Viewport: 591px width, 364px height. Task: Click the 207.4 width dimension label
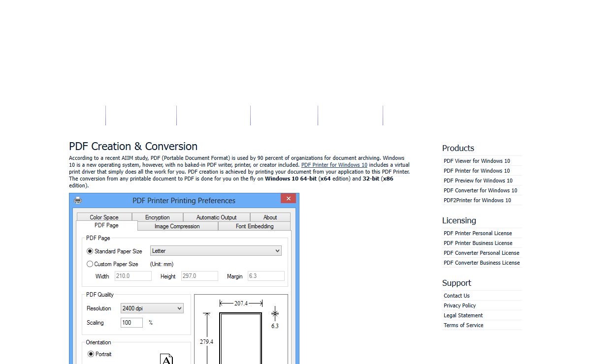click(241, 303)
